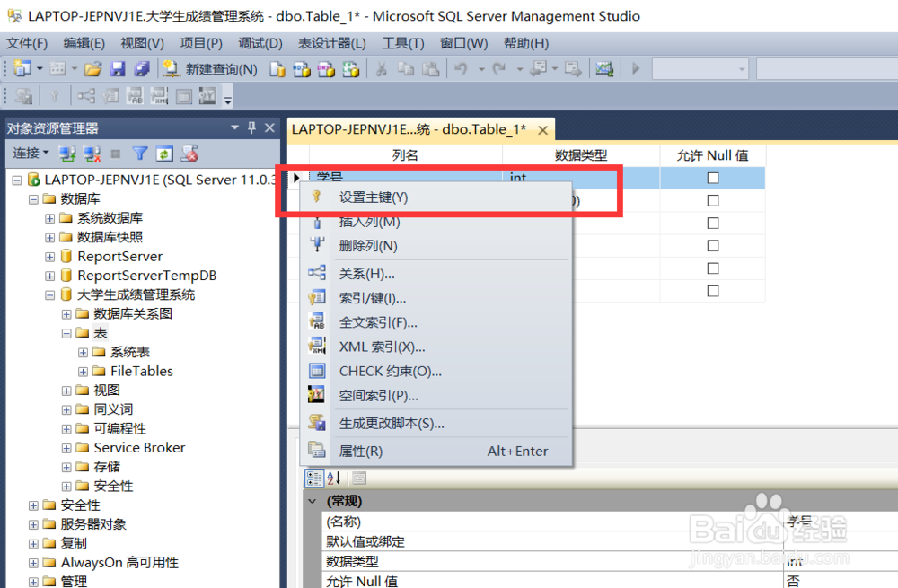Choose 索引/键(I)... from context menu

point(436,298)
